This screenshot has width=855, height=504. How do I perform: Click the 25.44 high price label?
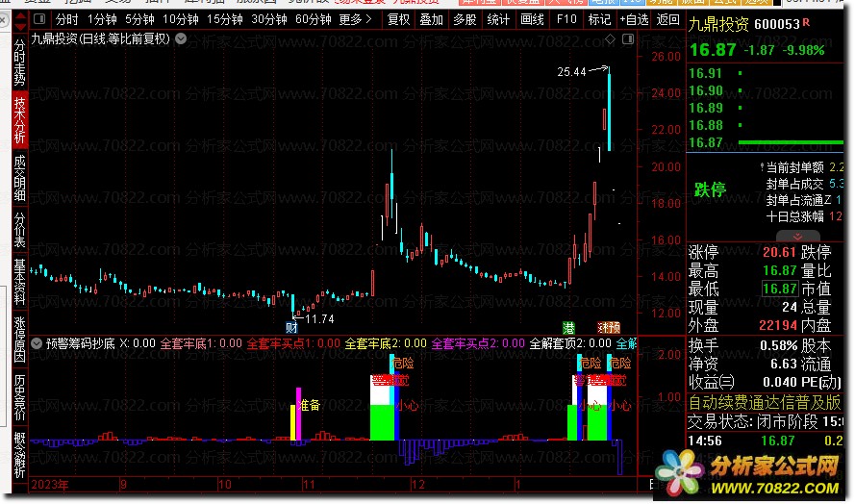[x=571, y=71]
